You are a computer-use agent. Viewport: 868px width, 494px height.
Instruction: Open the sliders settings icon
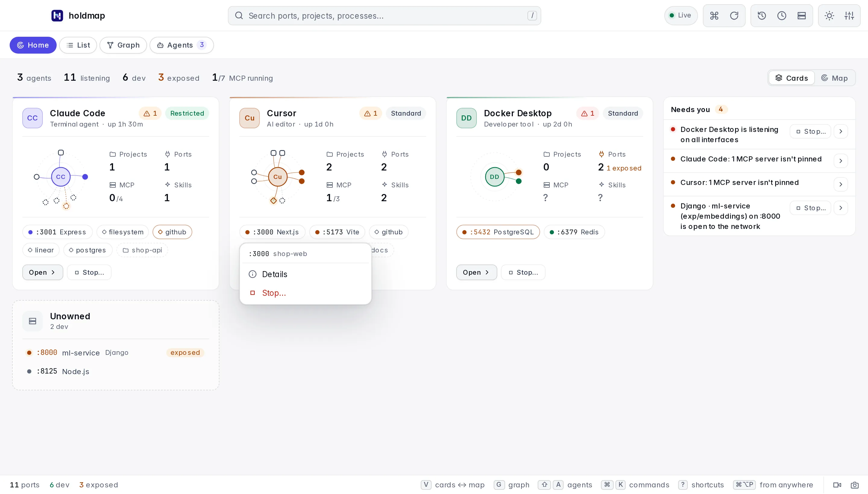coord(849,16)
